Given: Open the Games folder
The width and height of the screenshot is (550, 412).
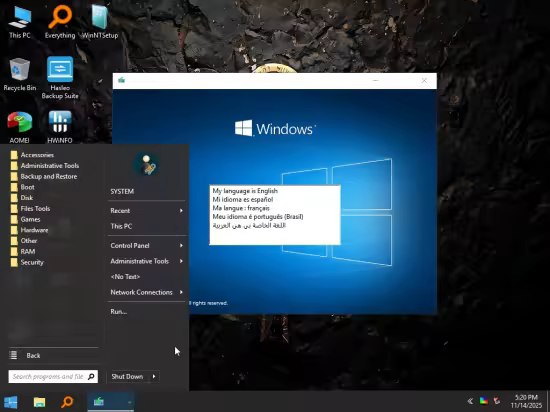Looking at the screenshot, I should (x=25, y=219).
